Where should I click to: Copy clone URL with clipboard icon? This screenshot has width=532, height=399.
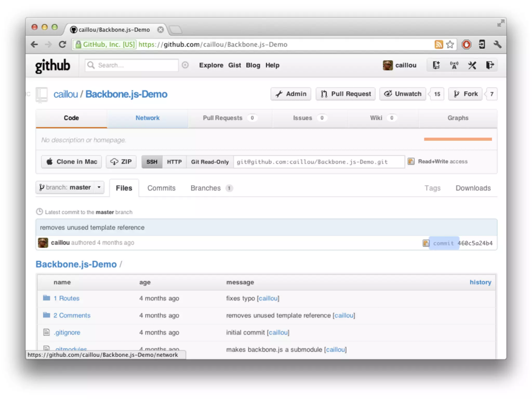tap(411, 161)
